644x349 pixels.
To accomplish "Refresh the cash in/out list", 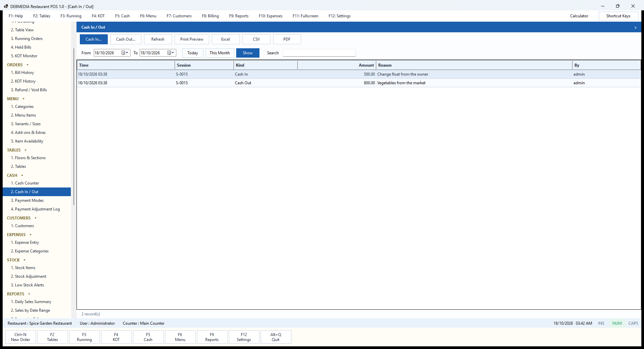I will (158, 39).
